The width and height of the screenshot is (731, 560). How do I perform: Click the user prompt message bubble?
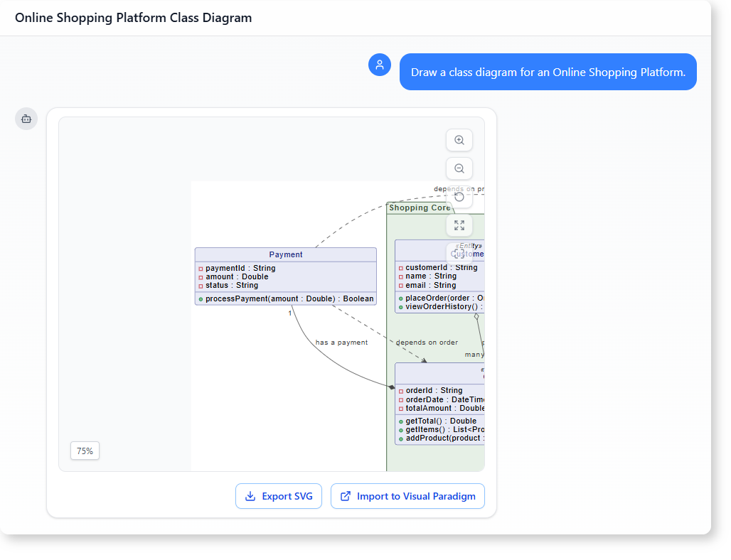pos(548,72)
